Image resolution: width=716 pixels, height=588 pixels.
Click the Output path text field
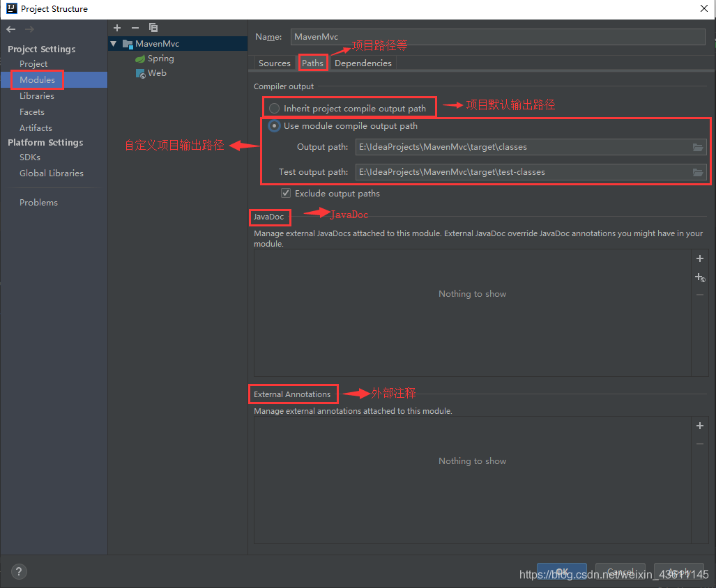[523, 147]
